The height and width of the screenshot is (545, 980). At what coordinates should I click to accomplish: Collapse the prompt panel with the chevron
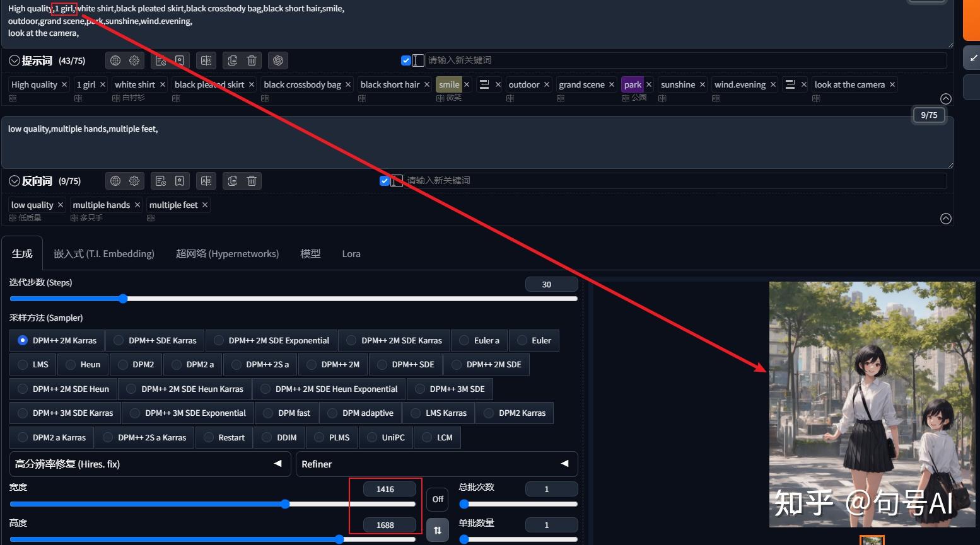coord(945,98)
